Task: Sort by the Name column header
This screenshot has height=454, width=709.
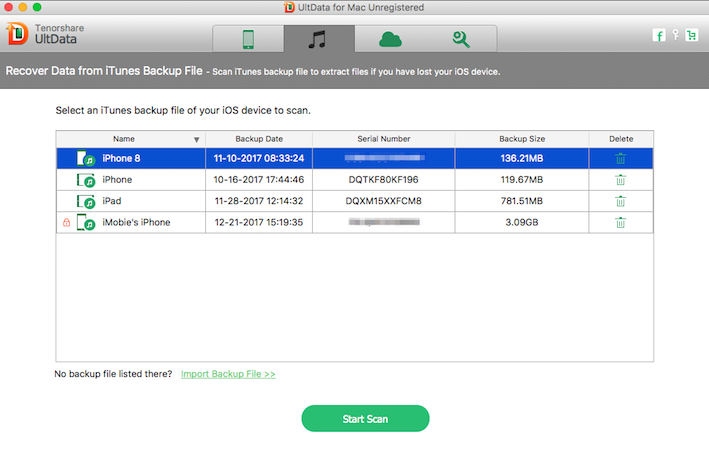Action: tap(123, 139)
